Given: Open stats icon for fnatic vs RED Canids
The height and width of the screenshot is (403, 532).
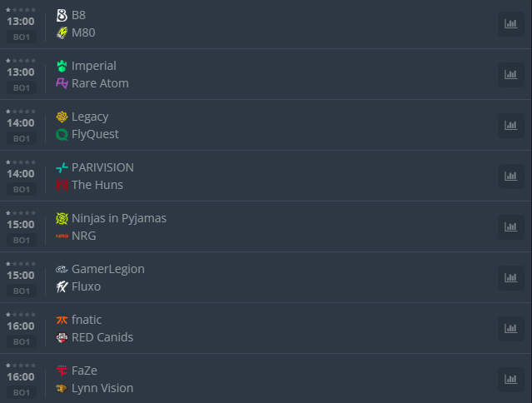Looking at the screenshot, I should 510,328.
